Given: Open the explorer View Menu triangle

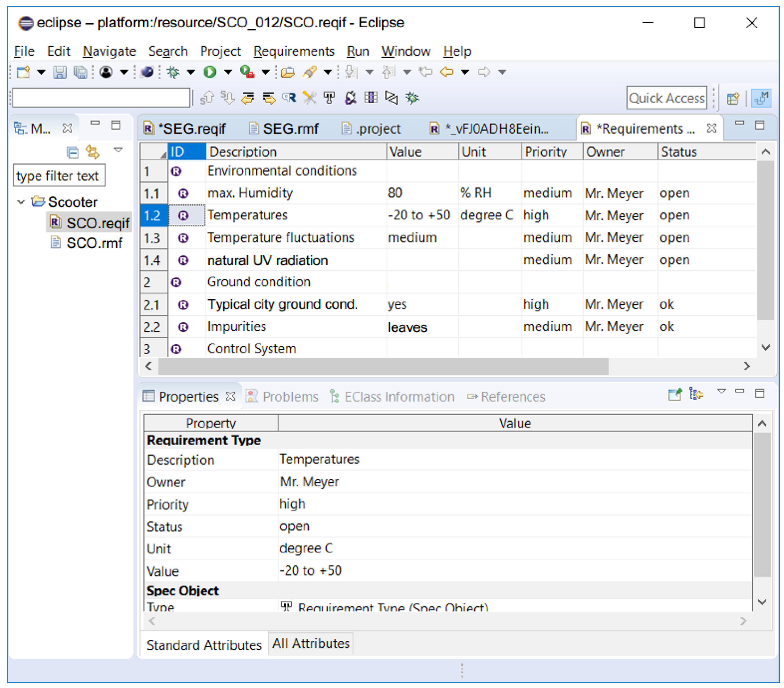Looking at the screenshot, I should 118,150.
